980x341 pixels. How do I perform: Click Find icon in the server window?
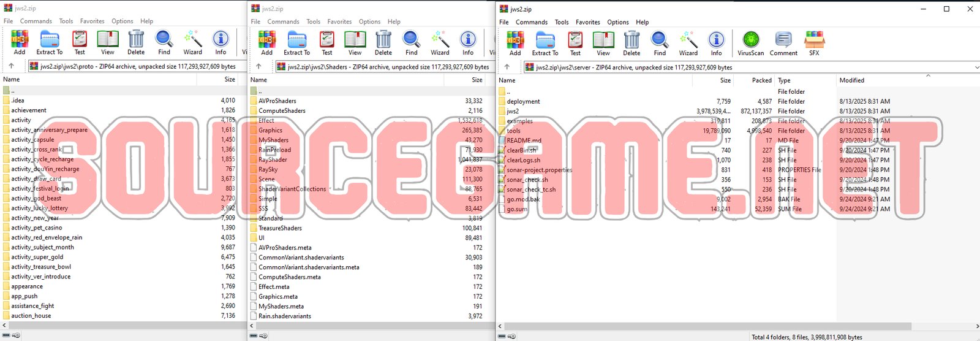tap(660, 42)
